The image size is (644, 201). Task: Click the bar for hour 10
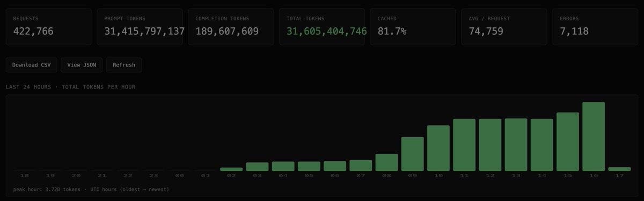(438, 148)
